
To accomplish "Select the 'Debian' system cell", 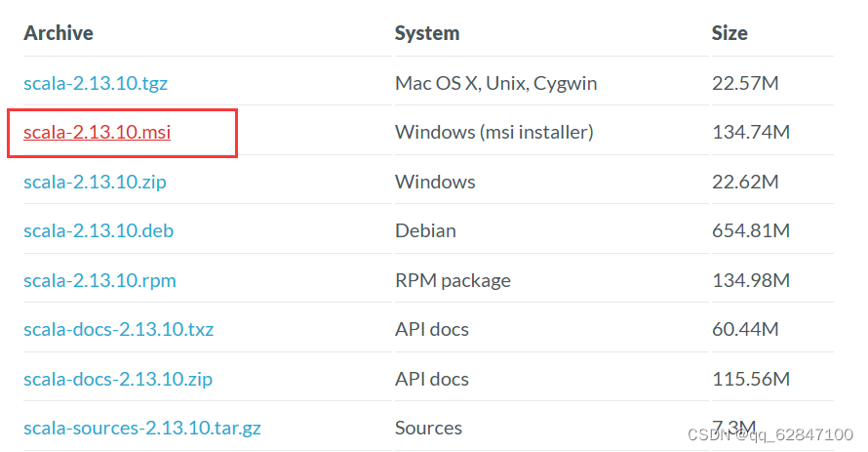I will pyautogui.click(x=425, y=230).
